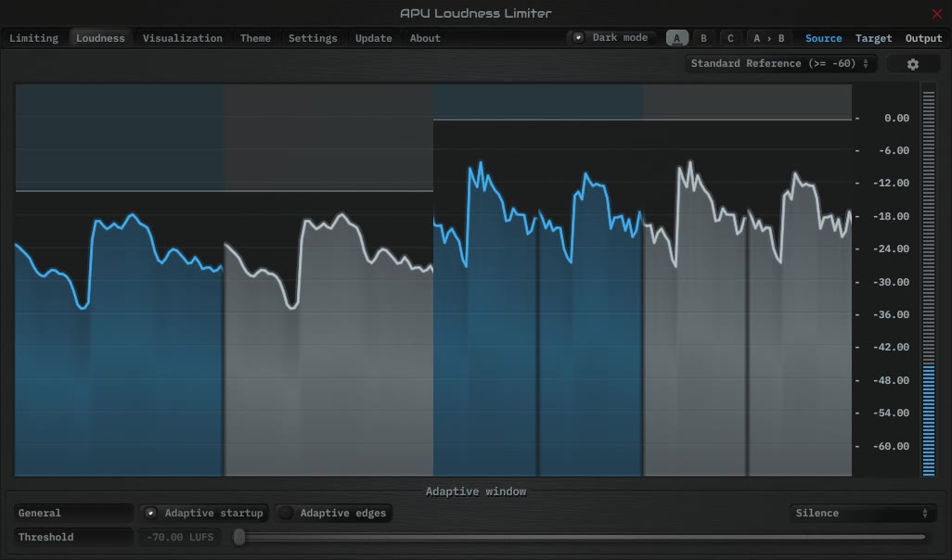
Task: Open the Standard Reference dropdown
Action: click(780, 64)
